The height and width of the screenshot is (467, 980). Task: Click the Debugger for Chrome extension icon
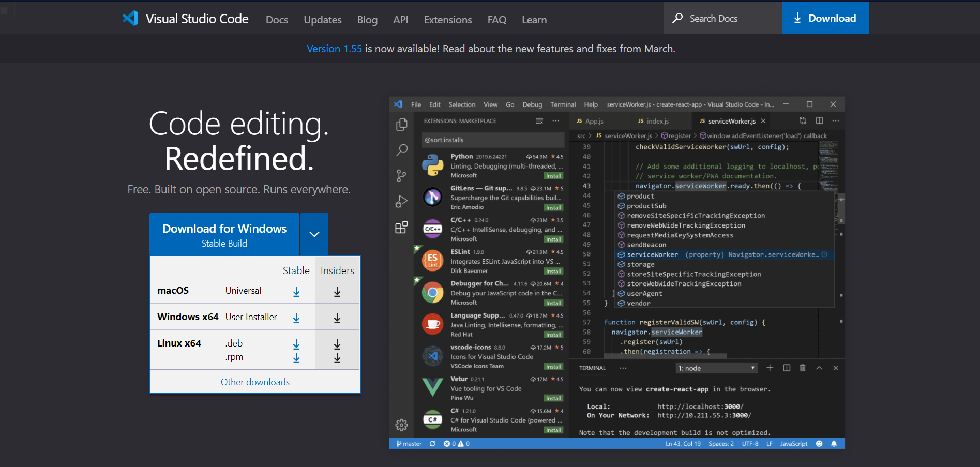[432, 293]
